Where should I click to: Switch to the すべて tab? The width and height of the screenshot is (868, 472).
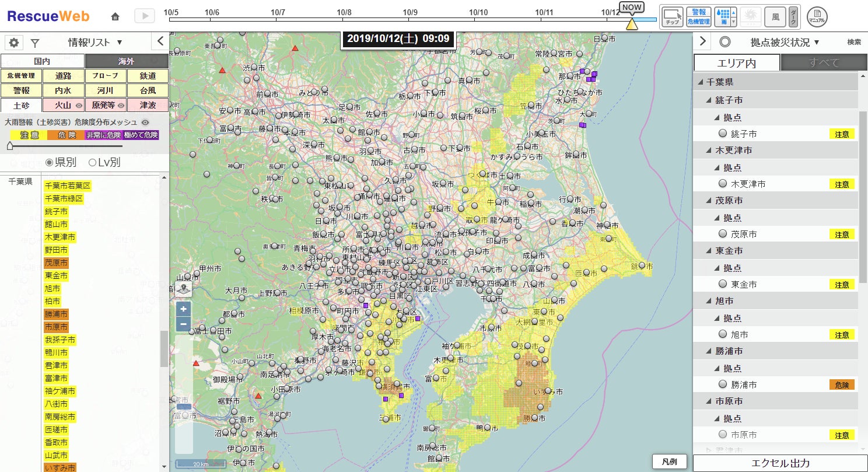[x=824, y=63]
